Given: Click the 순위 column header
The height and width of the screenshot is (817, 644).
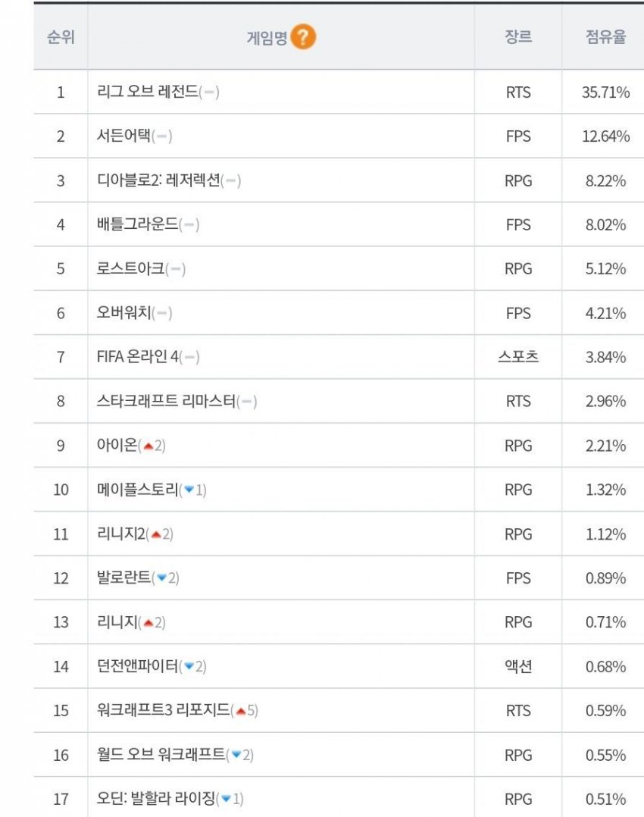Looking at the screenshot, I should click(61, 37).
